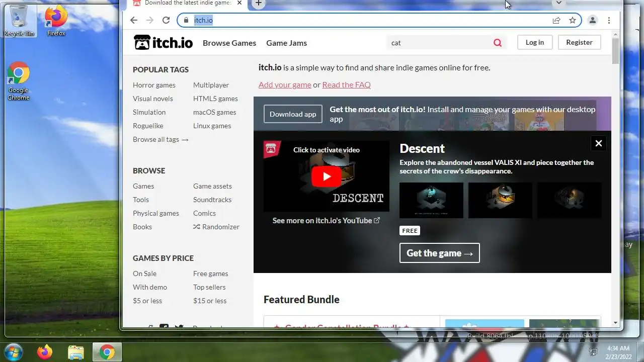Screen dimensions: 644x362
Task: Open HTML5 games tag
Action: pos(215,99)
